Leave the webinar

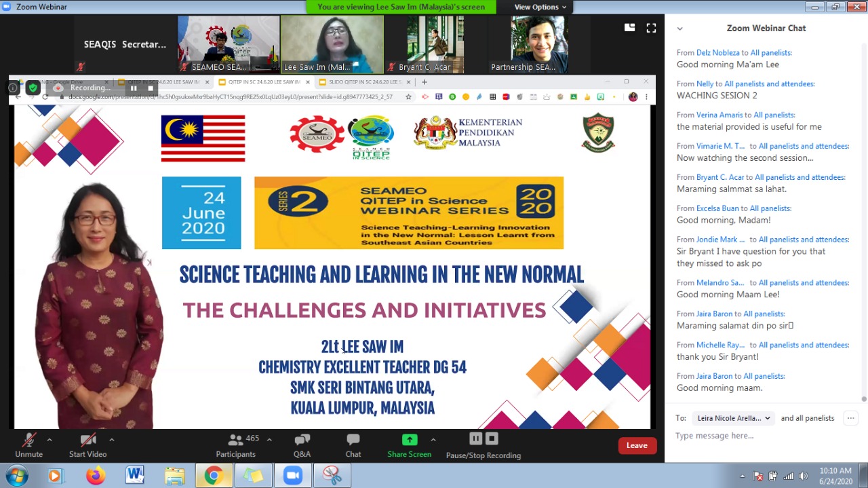(x=637, y=445)
